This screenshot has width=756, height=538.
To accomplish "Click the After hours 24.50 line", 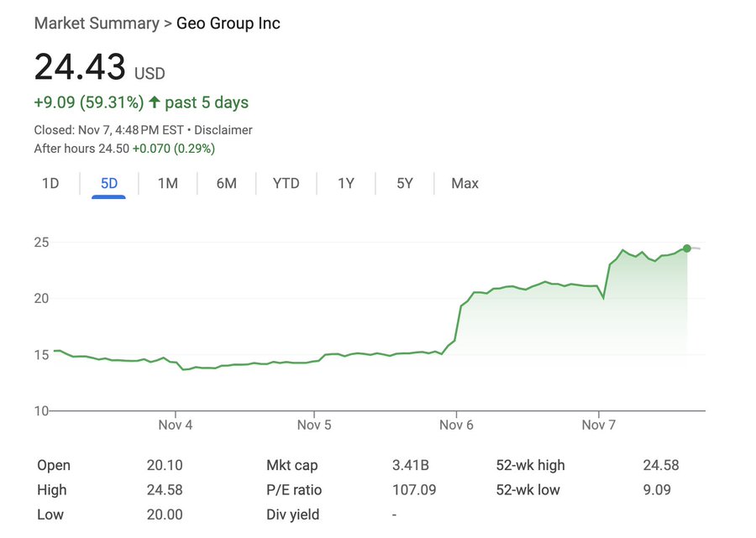I will click(x=124, y=149).
